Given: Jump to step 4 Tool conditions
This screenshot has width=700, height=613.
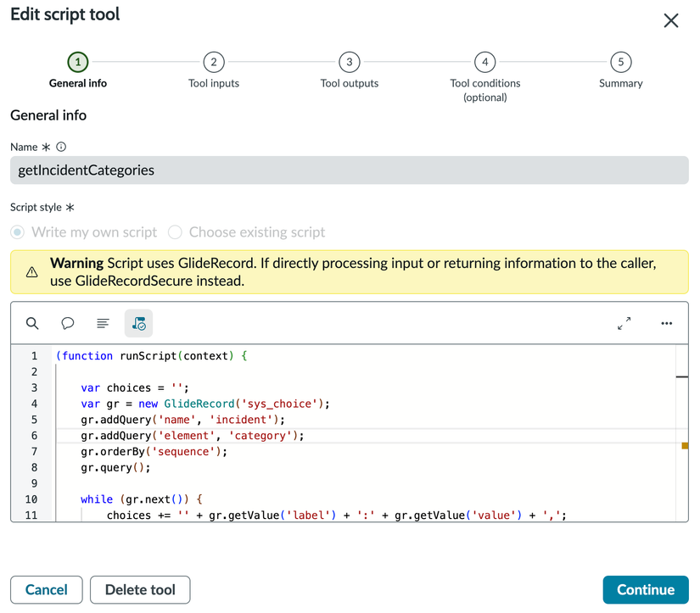Looking at the screenshot, I should click(484, 62).
